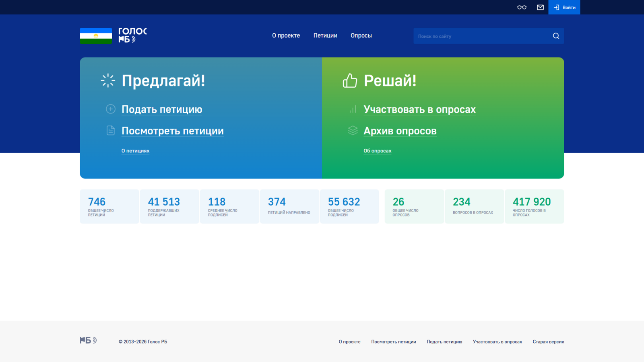Click the РБ logo in the footer
644x362 pixels.
(87, 340)
